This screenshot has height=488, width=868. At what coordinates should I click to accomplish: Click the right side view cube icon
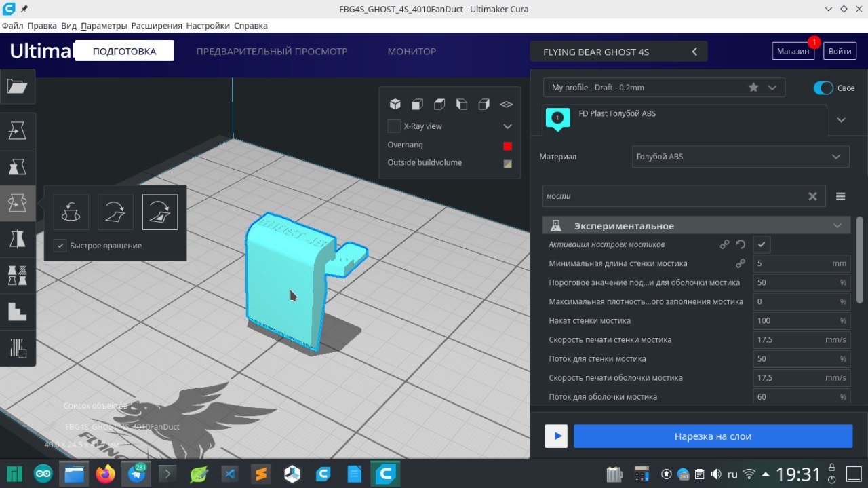[484, 104]
